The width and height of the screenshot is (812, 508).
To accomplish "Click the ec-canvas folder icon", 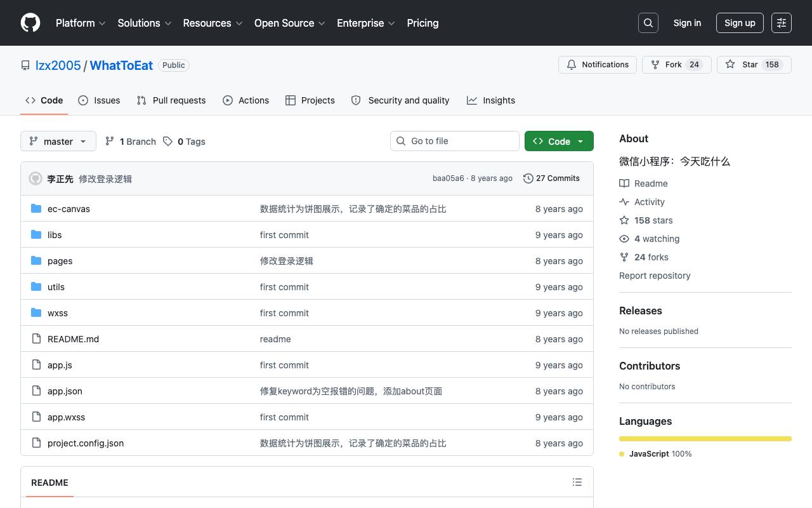I will [36, 209].
